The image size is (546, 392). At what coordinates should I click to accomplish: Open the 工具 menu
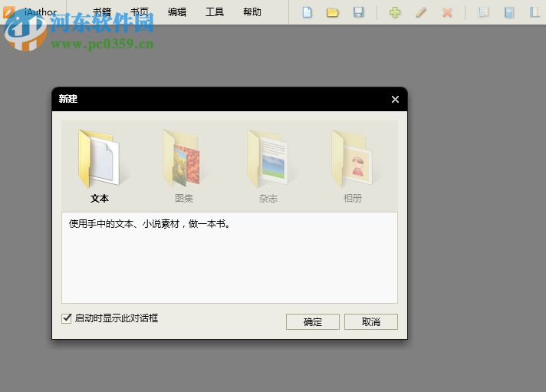[x=215, y=12]
